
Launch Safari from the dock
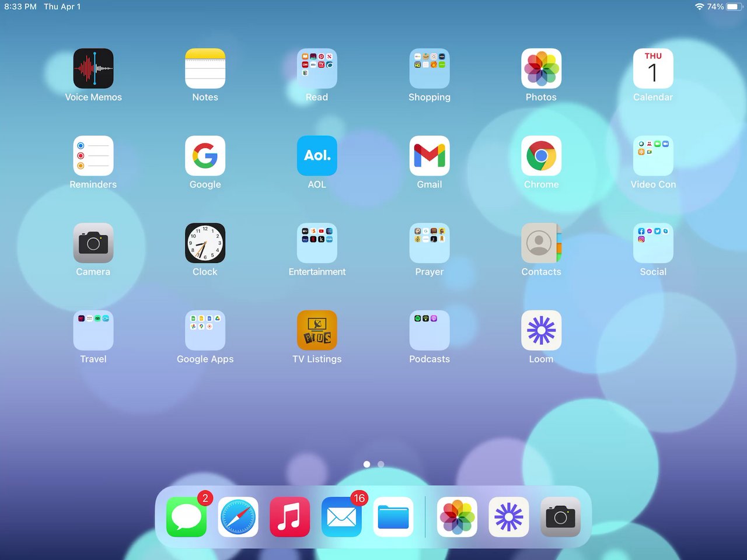point(238,517)
